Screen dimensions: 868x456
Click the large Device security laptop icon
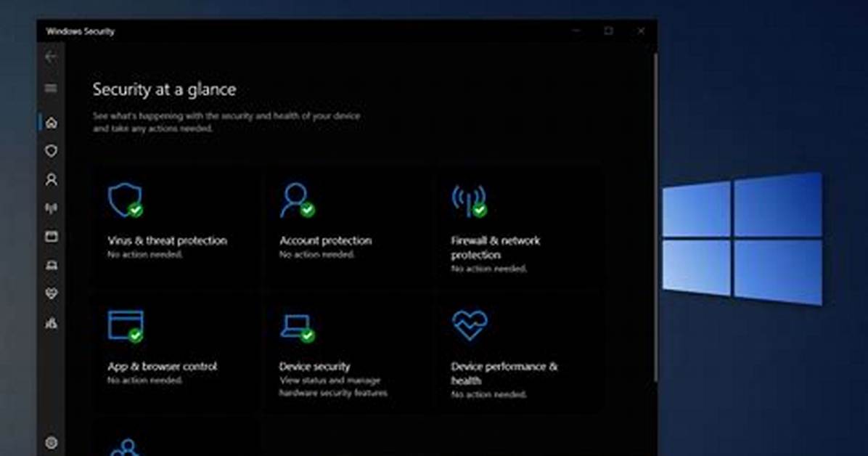298,328
